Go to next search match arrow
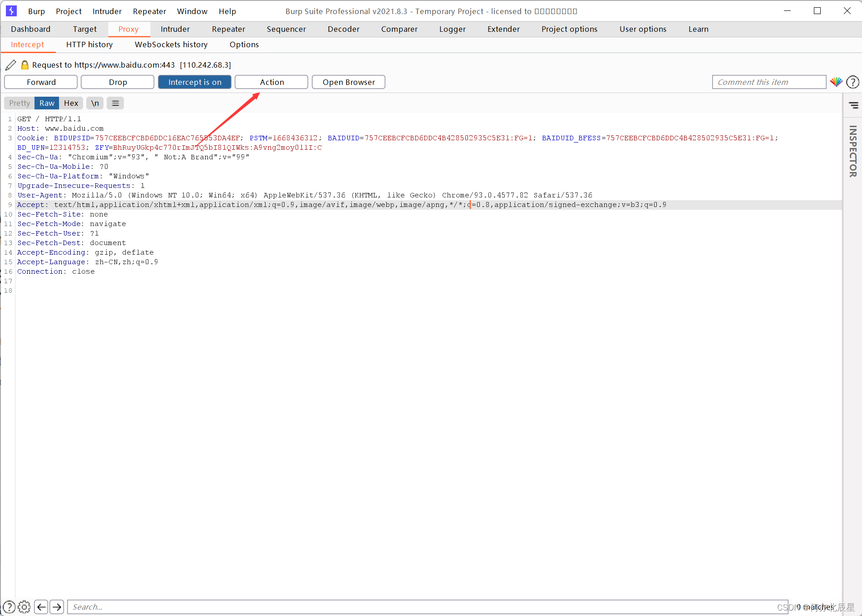862x616 pixels. pos(57,607)
